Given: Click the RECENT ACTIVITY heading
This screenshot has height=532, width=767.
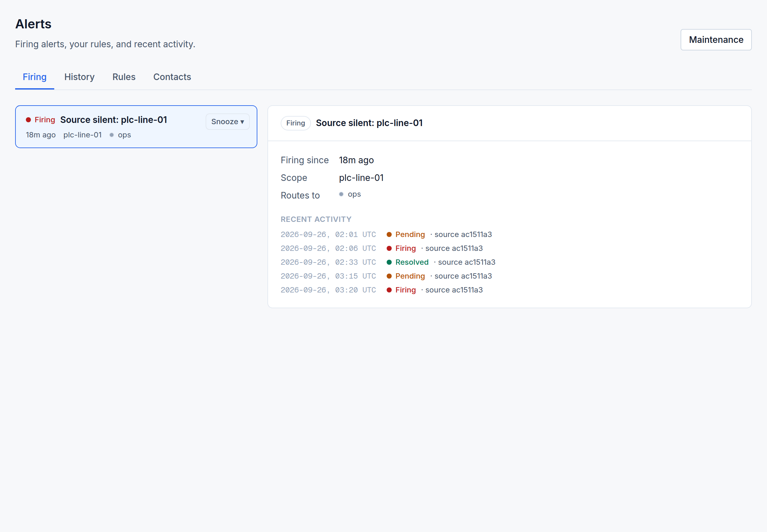Looking at the screenshot, I should pyautogui.click(x=316, y=219).
